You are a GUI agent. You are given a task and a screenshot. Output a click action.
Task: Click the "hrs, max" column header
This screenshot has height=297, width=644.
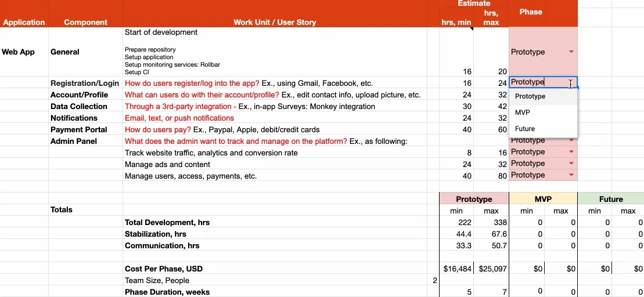(491, 17)
